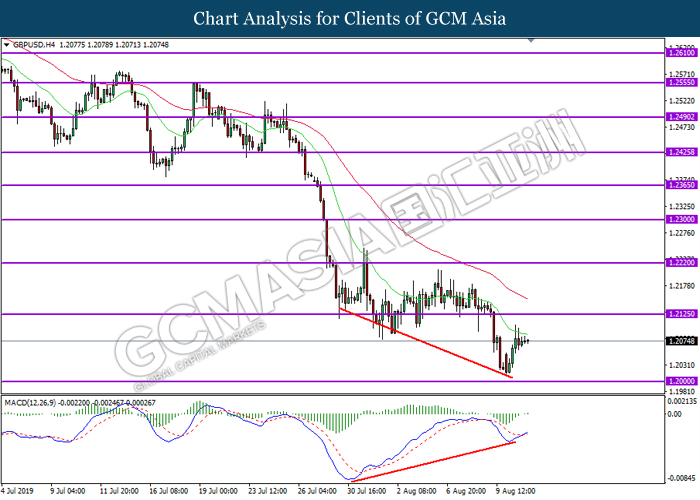The image size is (700, 500).
Task: Click the 16 Jul 08:00 time label
Action: [168, 491]
